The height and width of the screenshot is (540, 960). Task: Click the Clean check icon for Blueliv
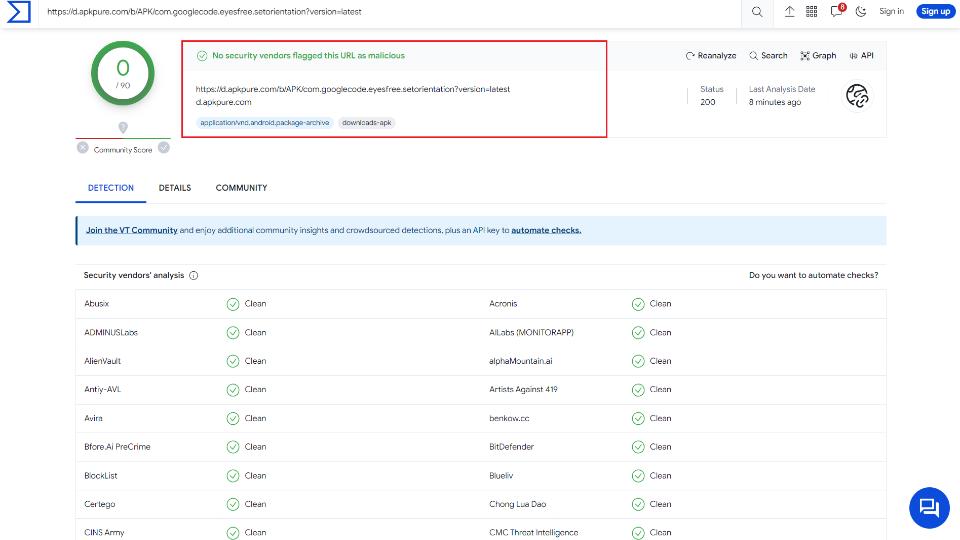coord(638,476)
